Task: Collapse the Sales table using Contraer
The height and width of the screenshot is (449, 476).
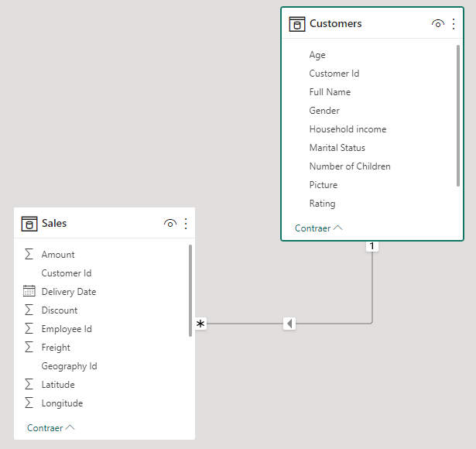Action: pyautogui.click(x=50, y=427)
